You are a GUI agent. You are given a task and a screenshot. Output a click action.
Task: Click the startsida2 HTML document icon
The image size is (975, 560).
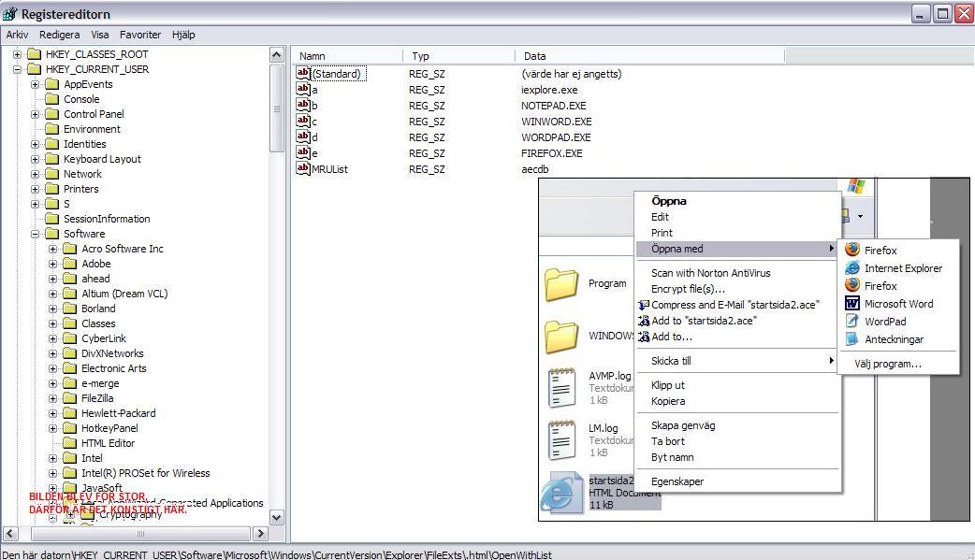click(561, 493)
